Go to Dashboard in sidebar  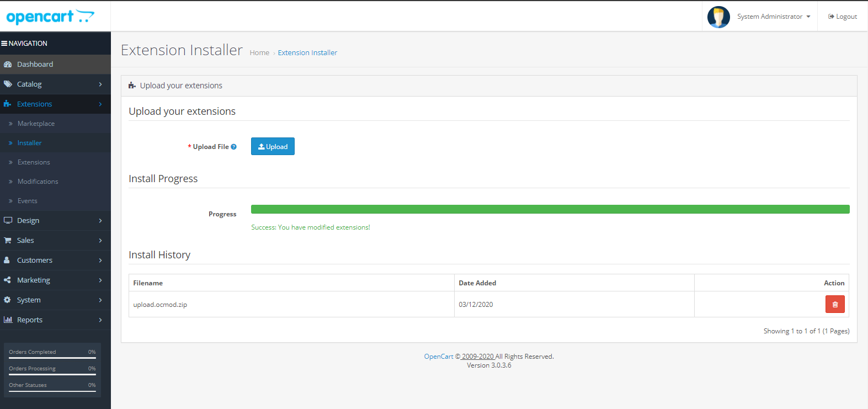pyautogui.click(x=55, y=64)
